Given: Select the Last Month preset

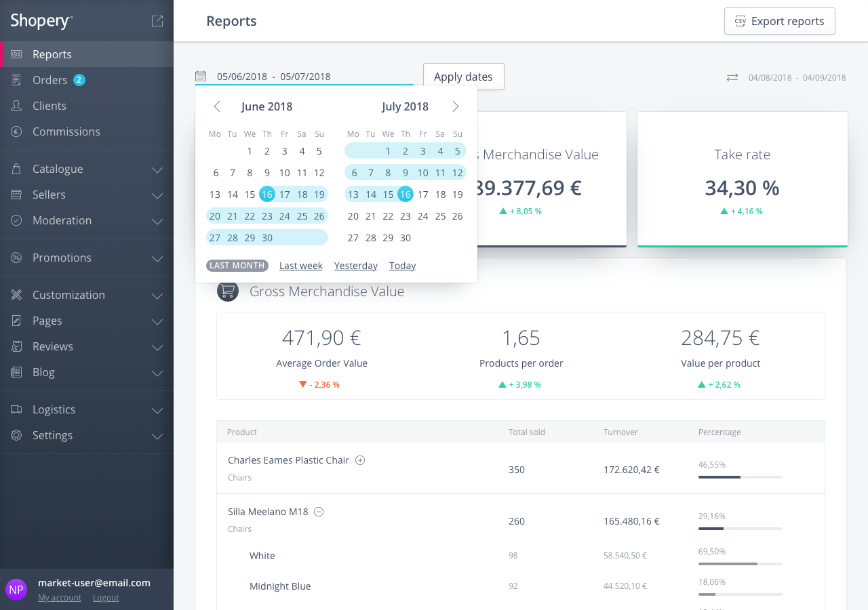Looking at the screenshot, I should point(237,266).
